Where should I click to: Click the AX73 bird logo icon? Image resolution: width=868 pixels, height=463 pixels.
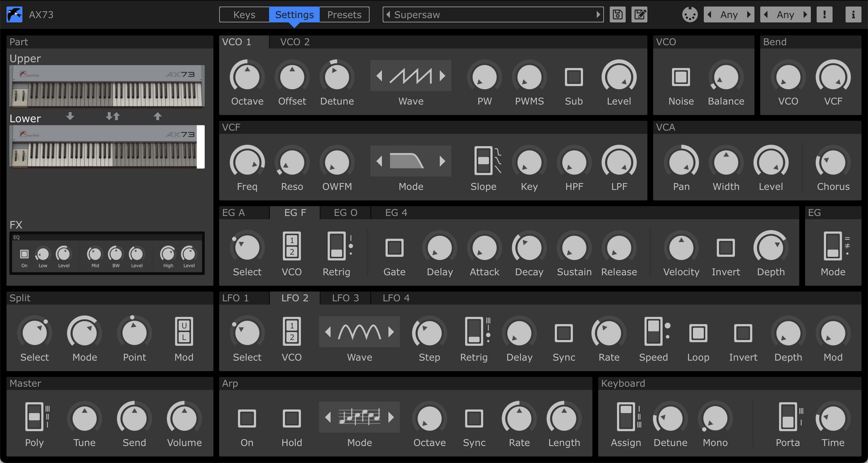[14, 15]
